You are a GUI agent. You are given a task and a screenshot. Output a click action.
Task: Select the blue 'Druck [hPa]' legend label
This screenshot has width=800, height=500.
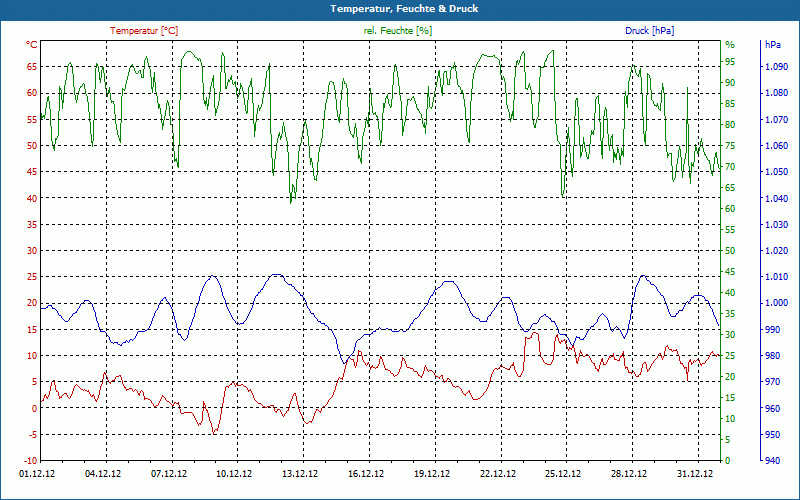click(x=649, y=31)
